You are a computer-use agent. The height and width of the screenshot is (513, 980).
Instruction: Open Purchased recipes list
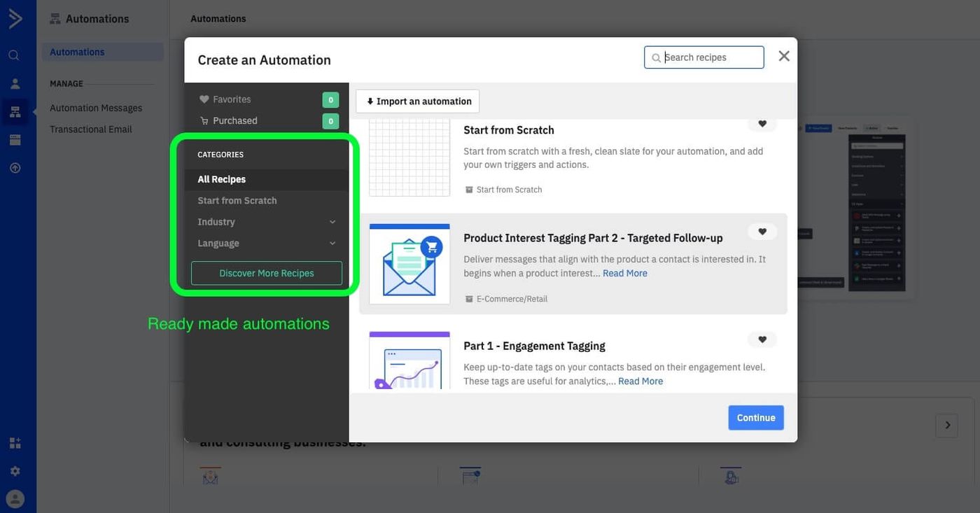pos(235,120)
